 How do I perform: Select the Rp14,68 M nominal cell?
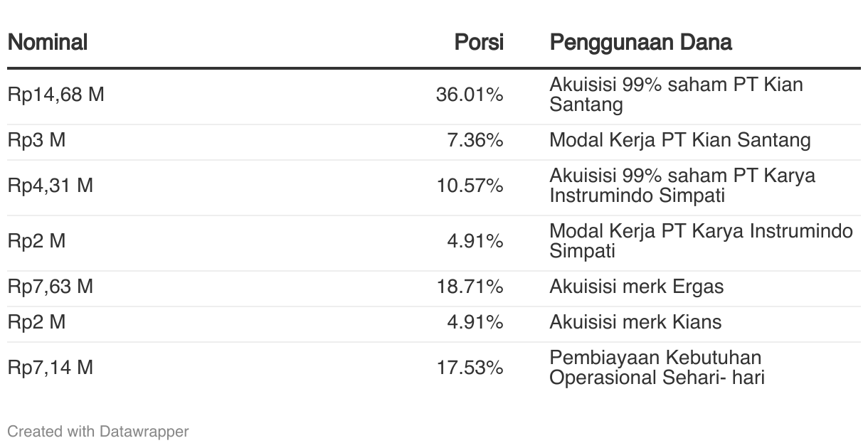coord(55,95)
